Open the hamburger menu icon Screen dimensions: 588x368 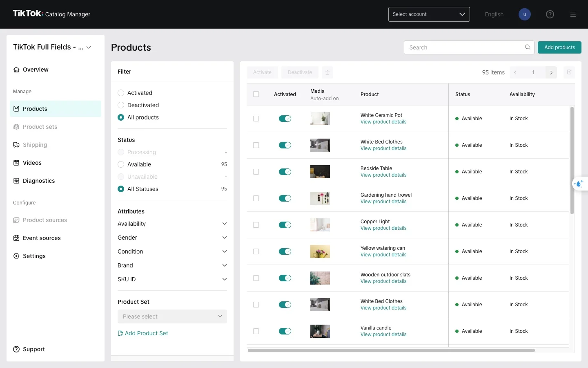[573, 14]
